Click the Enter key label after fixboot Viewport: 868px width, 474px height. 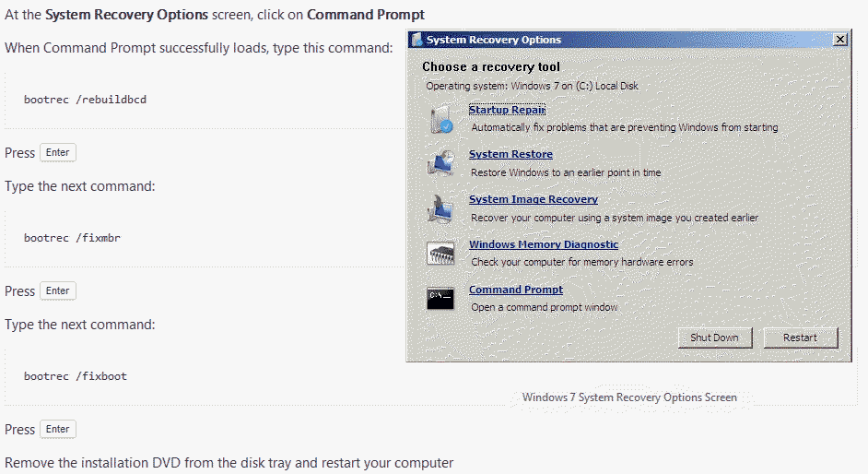(57, 429)
